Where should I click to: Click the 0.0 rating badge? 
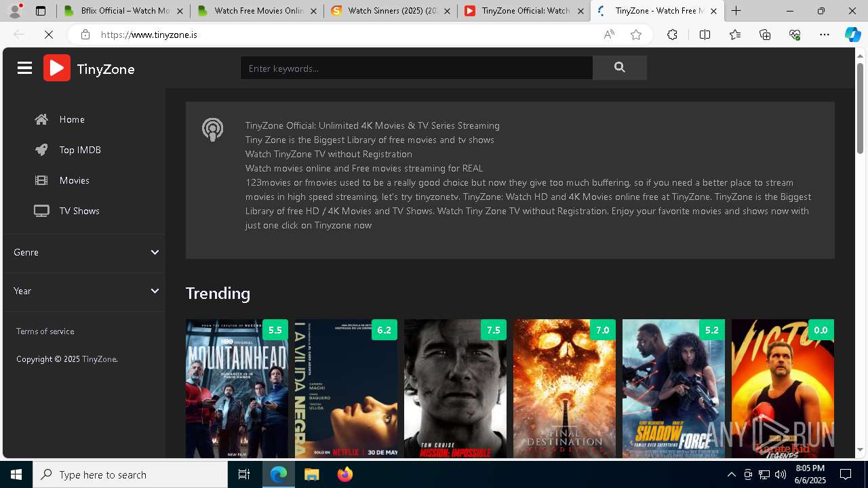coord(821,330)
